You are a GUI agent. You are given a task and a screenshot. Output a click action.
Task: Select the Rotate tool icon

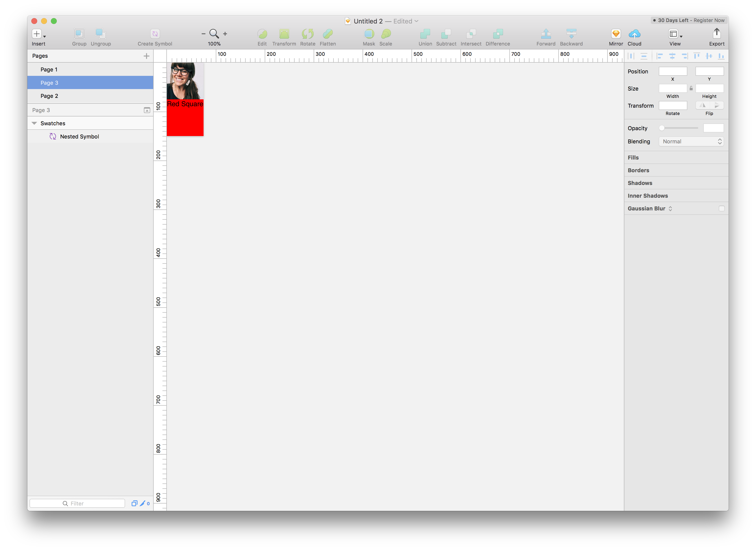tap(308, 34)
